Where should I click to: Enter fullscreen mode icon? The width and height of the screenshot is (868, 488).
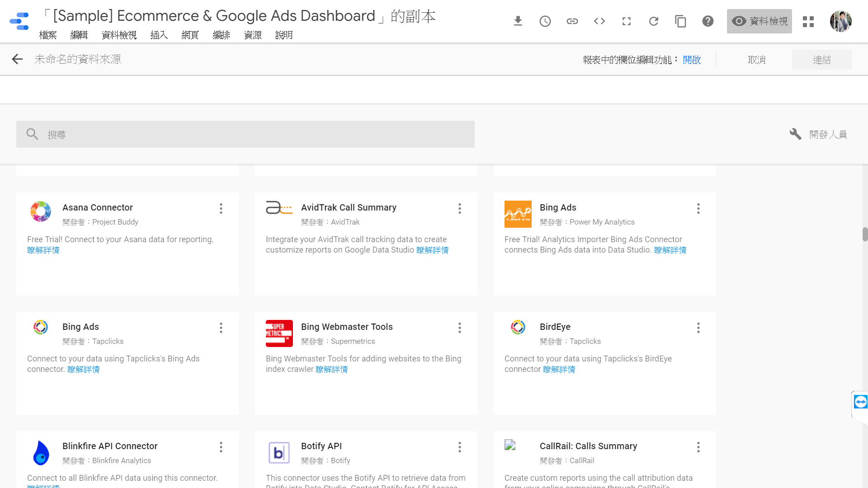click(627, 21)
